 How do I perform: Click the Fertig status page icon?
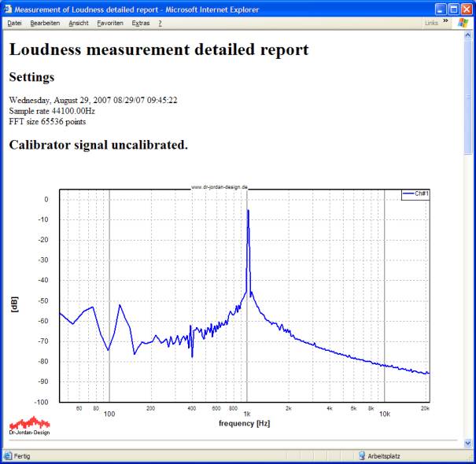click(8, 456)
